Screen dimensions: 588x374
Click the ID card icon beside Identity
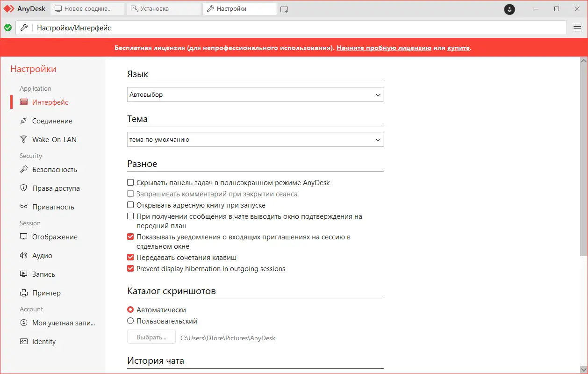click(24, 341)
